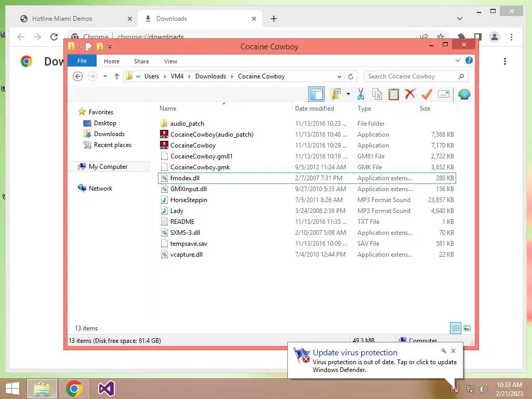The image size is (532, 399).
Task: Open the recent locations dropdown arrow
Action: (x=105, y=76)
